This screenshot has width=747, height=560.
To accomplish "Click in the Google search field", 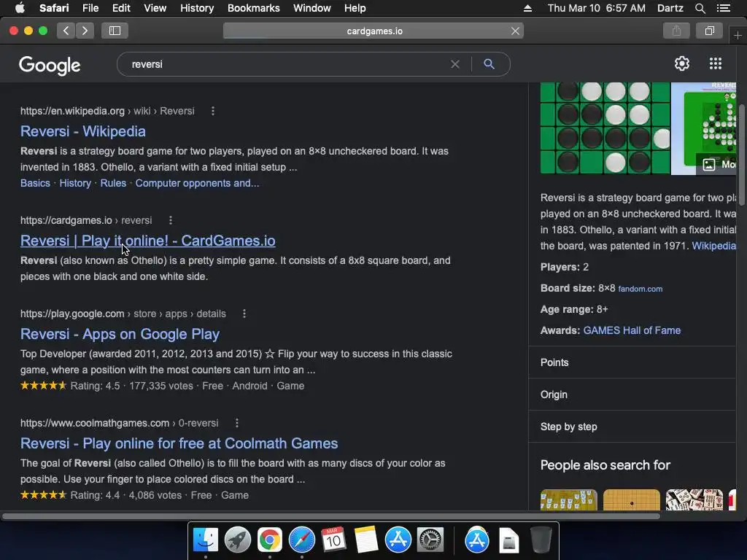I will [286, 64].
